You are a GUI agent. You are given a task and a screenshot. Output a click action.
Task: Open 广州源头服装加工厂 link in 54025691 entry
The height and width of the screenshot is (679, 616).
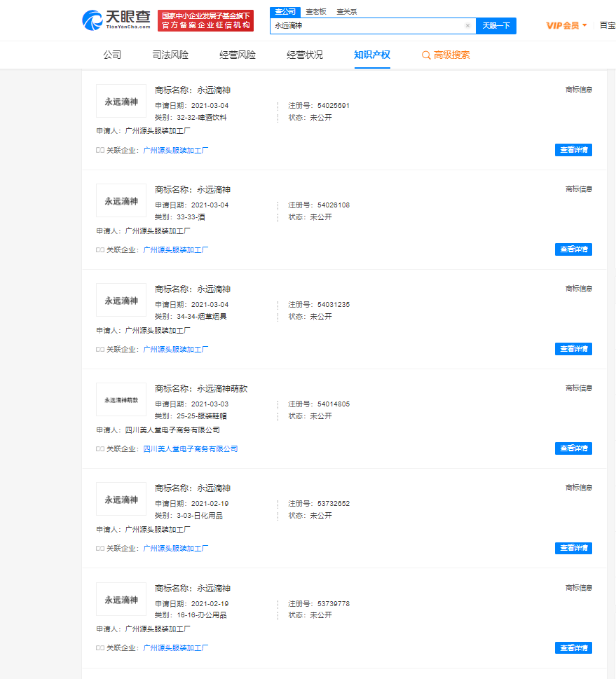click(175, 150)
